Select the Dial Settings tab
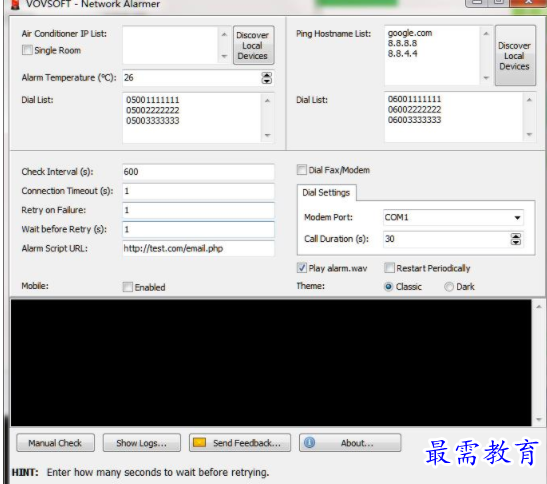This screenshot has width=547, height=484. tap(326, 193)
